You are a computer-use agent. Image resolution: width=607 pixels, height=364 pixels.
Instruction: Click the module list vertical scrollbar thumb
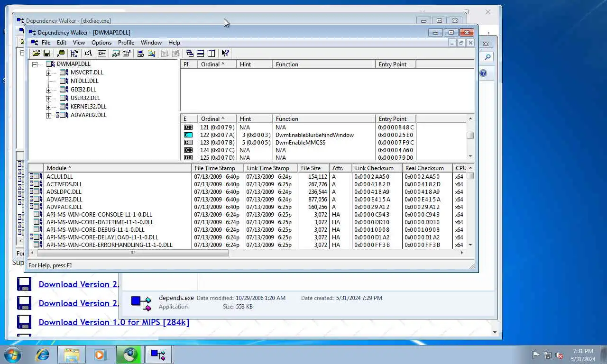click(x=470, y=176)
